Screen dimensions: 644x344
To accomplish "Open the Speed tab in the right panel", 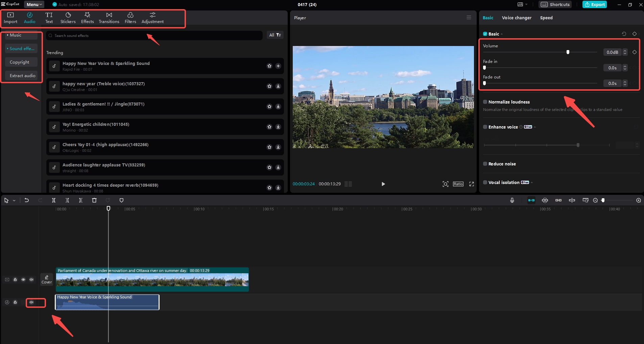I will point(546,18).
